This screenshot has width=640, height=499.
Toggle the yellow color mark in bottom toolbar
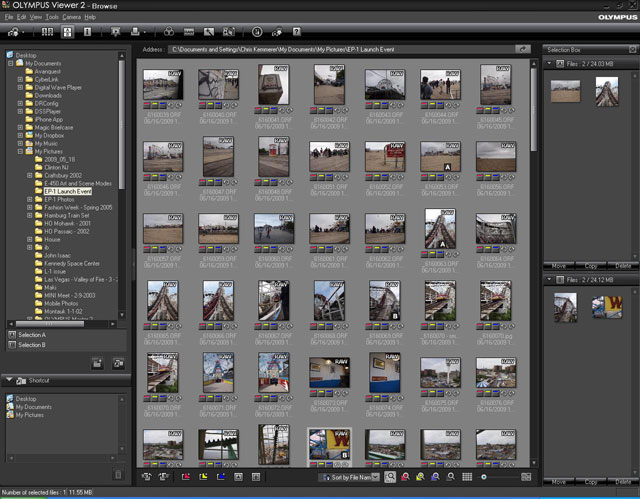tap(203, 477)
